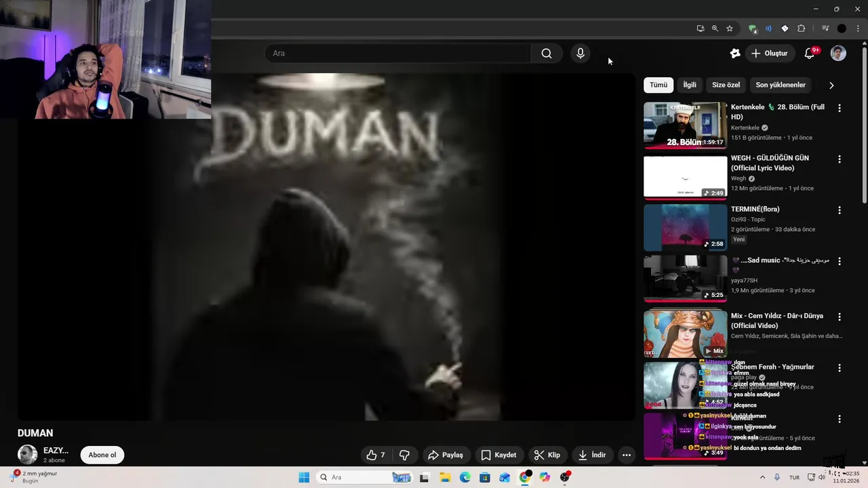The width and height of the screenshot is (868, 488).
Task: Select the Son yüklenenler filter chip
Action: point(781,85)
